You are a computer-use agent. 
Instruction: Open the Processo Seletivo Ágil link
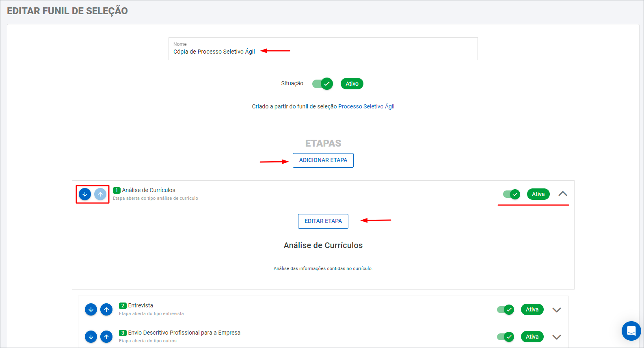point(366,106)
